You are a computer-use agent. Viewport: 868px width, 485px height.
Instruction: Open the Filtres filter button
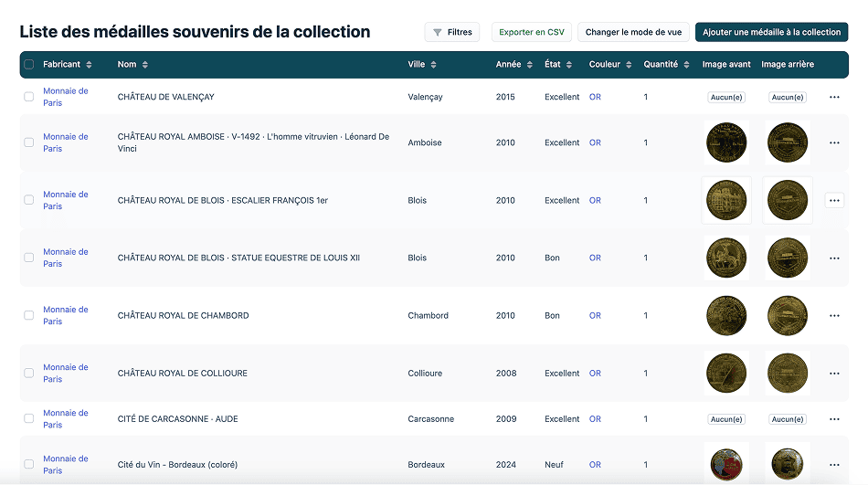pos(451,32)
